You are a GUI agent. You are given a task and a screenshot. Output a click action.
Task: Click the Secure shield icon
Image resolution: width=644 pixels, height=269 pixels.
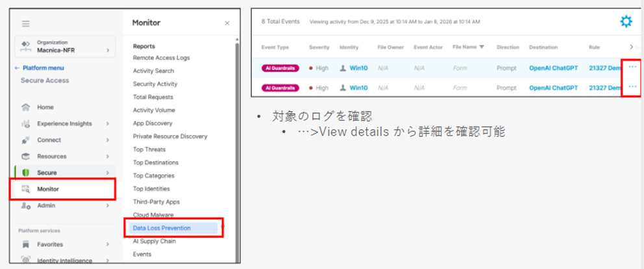pyautogui.click(x=26, y=172)
